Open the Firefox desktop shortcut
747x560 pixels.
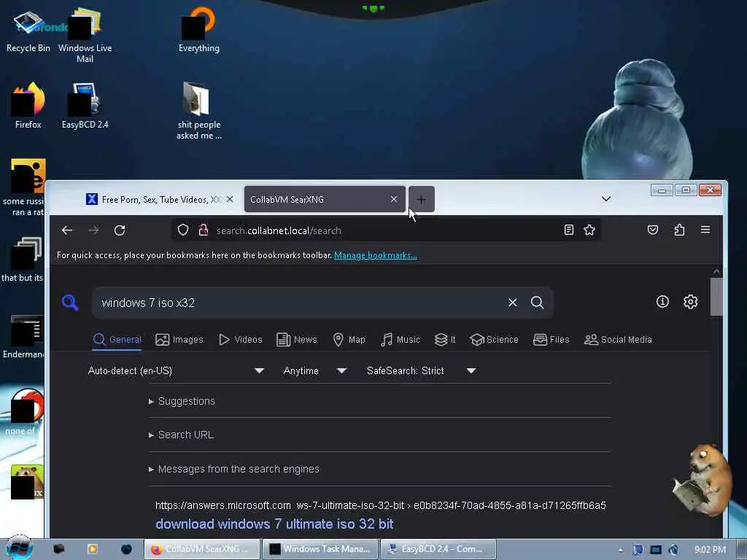click(28, 105)
